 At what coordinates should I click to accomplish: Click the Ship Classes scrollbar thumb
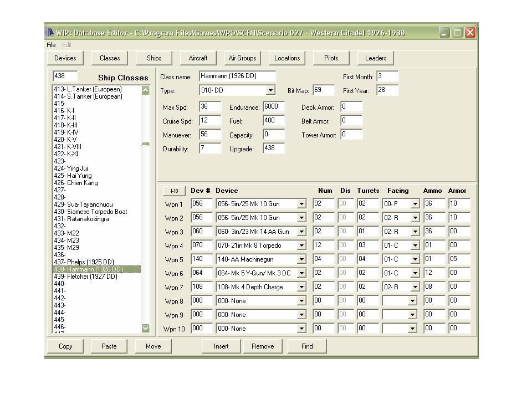146,144
